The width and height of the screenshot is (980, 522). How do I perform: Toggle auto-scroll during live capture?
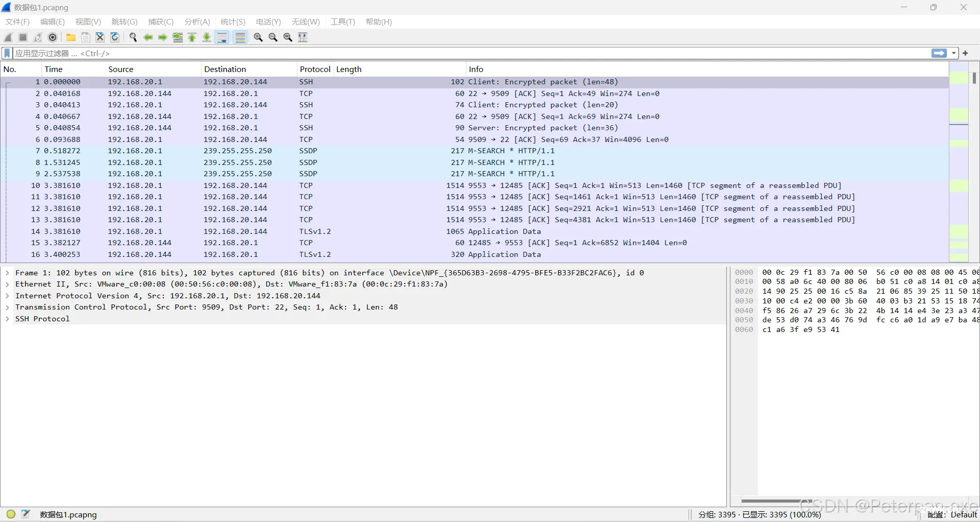pyautogui.click(x=222, y=37)
